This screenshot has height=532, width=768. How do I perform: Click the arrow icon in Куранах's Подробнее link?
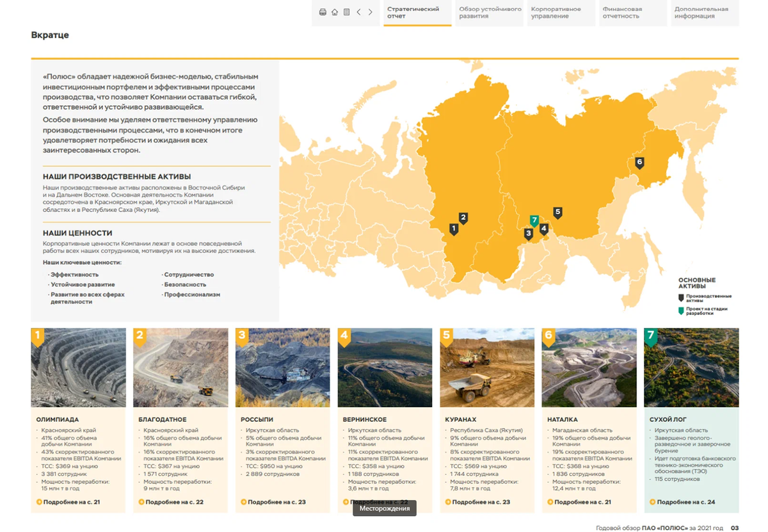[448, 502]
